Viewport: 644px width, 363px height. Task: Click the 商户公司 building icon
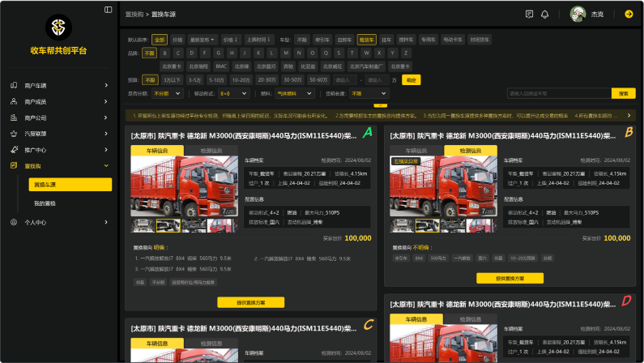click(x=14, y=117)
